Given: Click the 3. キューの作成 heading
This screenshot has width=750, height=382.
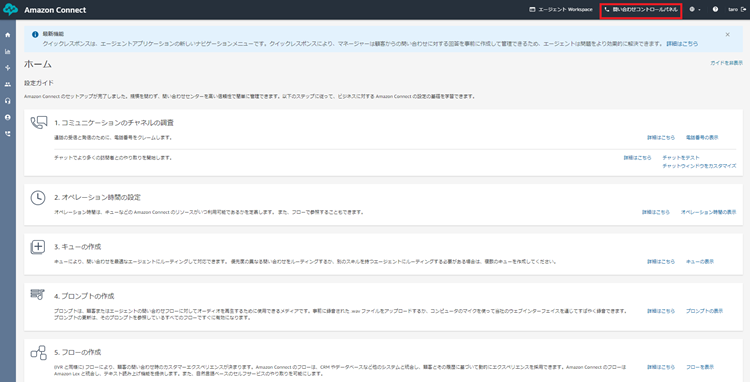Looking at the screenshot, I should click(77, 247).
